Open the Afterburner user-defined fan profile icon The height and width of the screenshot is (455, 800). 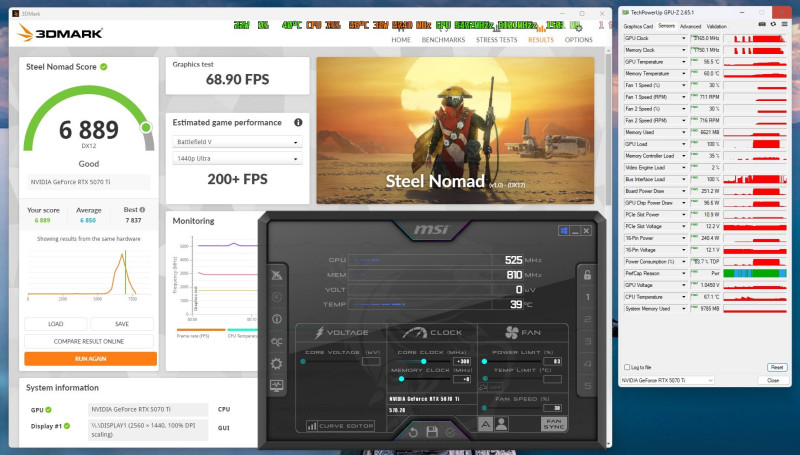(502, 424)
